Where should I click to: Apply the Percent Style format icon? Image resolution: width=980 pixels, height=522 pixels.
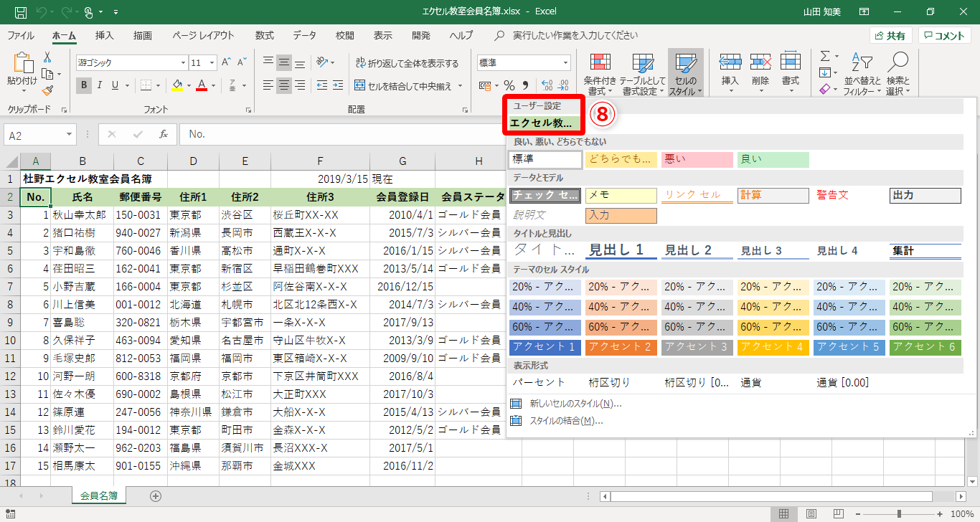point(509,86)
